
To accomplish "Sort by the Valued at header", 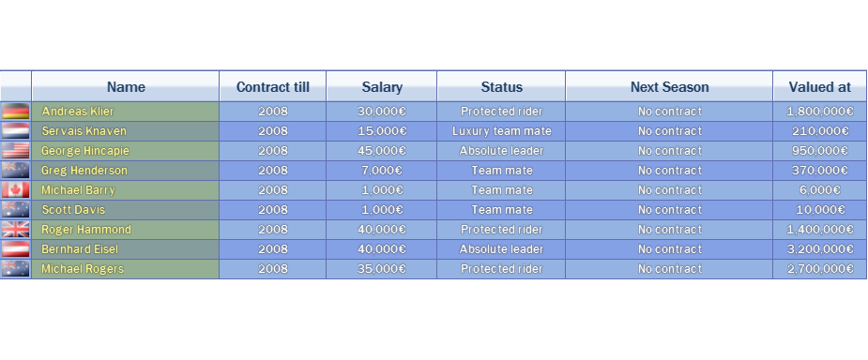I will pyautogui.click(x=820, y=87).
